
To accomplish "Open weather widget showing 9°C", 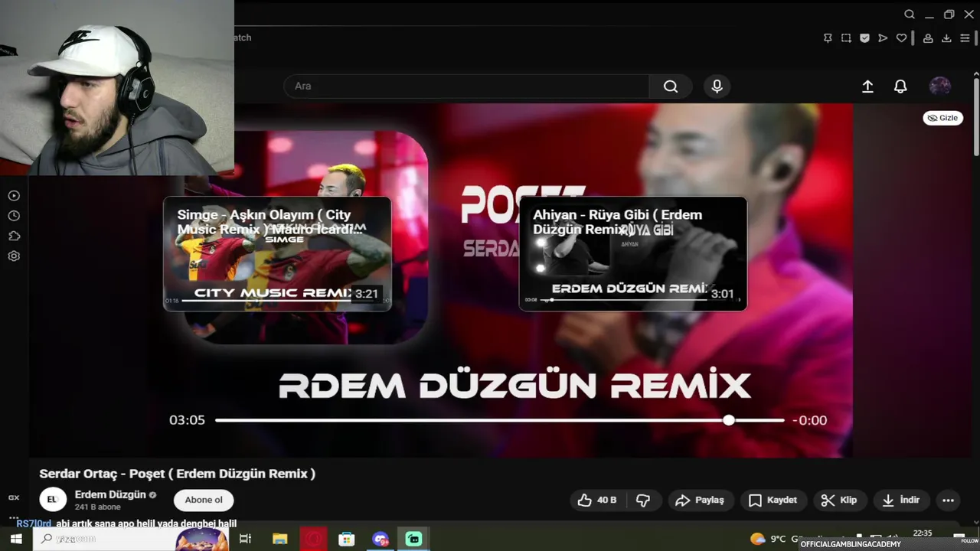I will [785, 538].
